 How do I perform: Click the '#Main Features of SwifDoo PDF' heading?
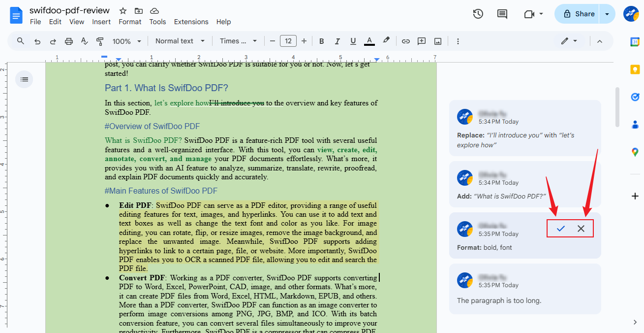point(161,191)
